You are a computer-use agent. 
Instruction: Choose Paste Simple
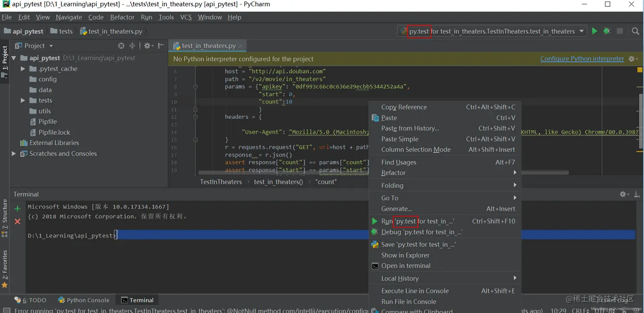pos(445,139)
